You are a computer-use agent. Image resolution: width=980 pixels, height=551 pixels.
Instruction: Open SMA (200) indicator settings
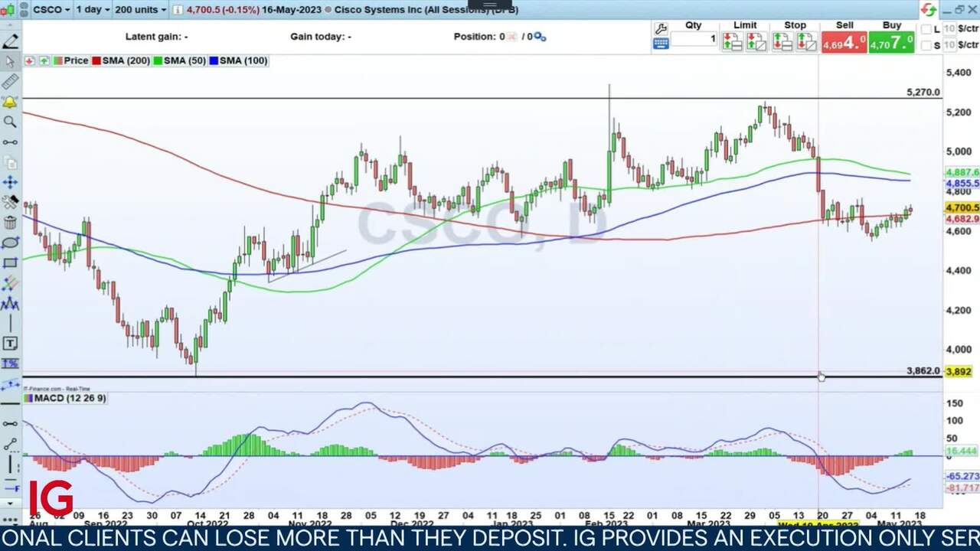pyautogui.click(x=121, y=60)
